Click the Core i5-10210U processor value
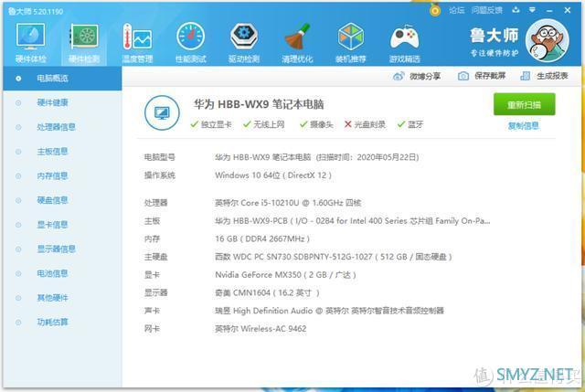Viewport: 585px width, 392px height. [x=288, y=203]
